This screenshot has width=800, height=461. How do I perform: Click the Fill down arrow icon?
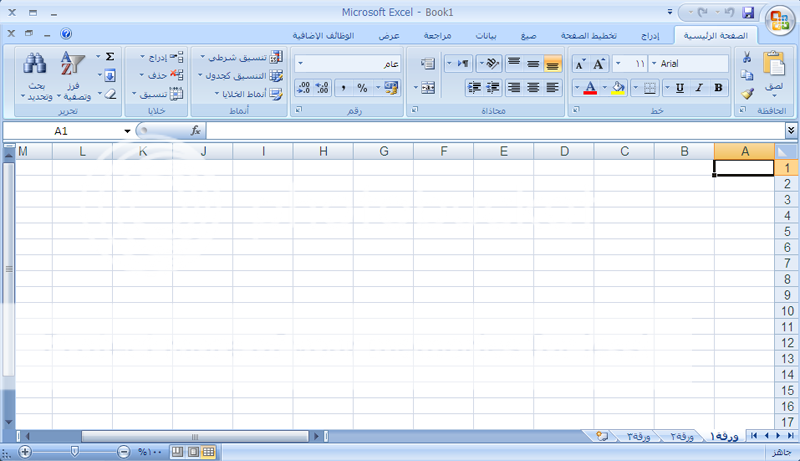point(110,75)
